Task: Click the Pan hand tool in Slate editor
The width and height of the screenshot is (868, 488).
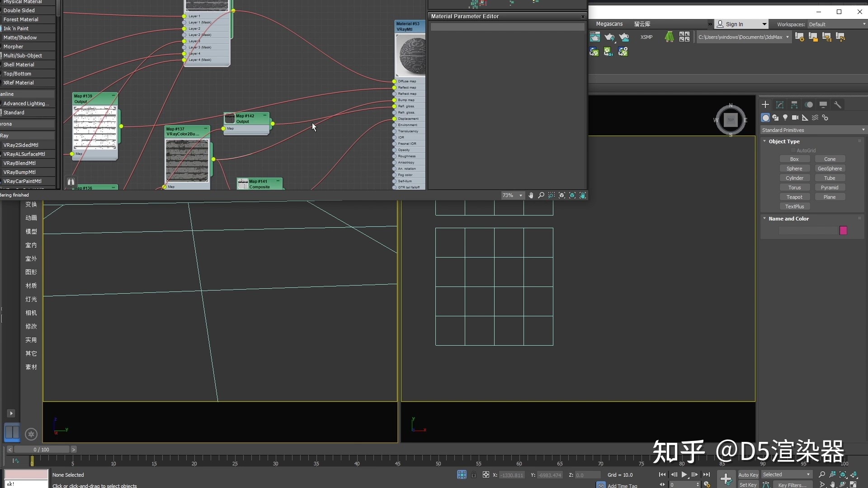Action: (x=531, y=195)
